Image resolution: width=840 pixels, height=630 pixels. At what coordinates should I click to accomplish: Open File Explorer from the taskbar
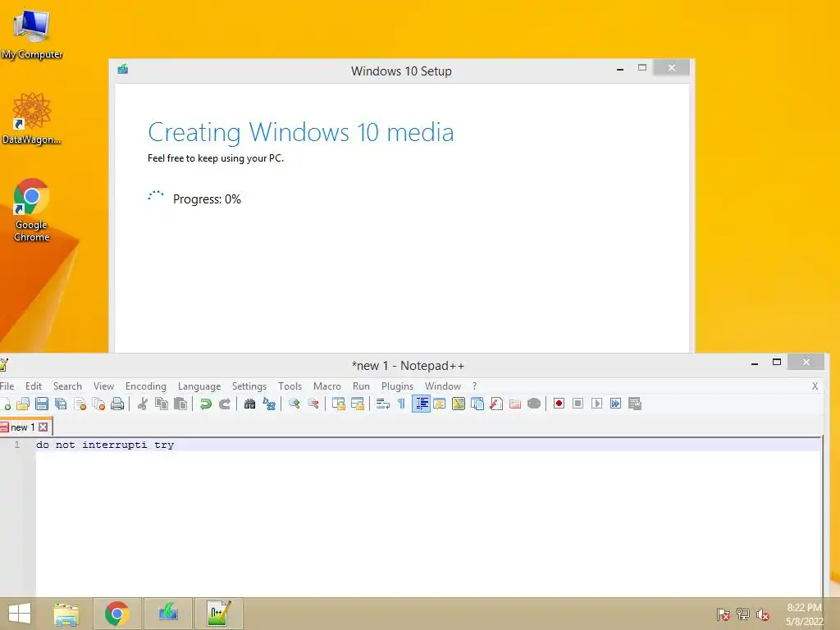click(67, 614)
